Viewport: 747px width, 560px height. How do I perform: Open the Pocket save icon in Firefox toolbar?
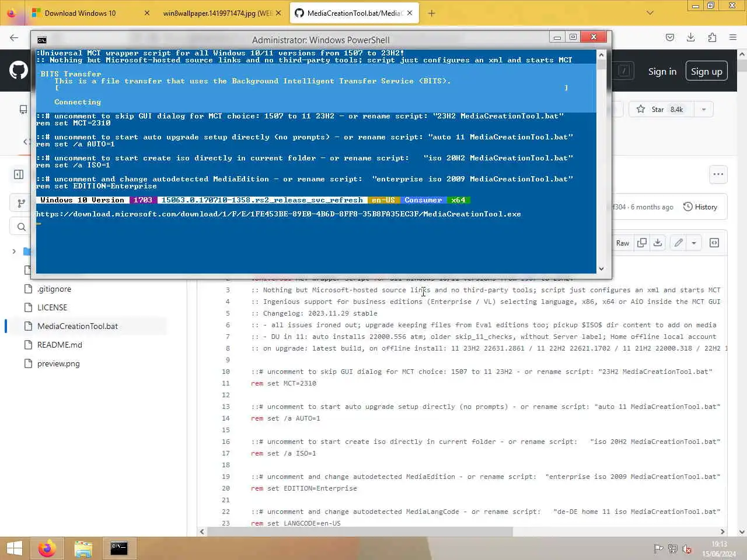[x=670, y=37]
